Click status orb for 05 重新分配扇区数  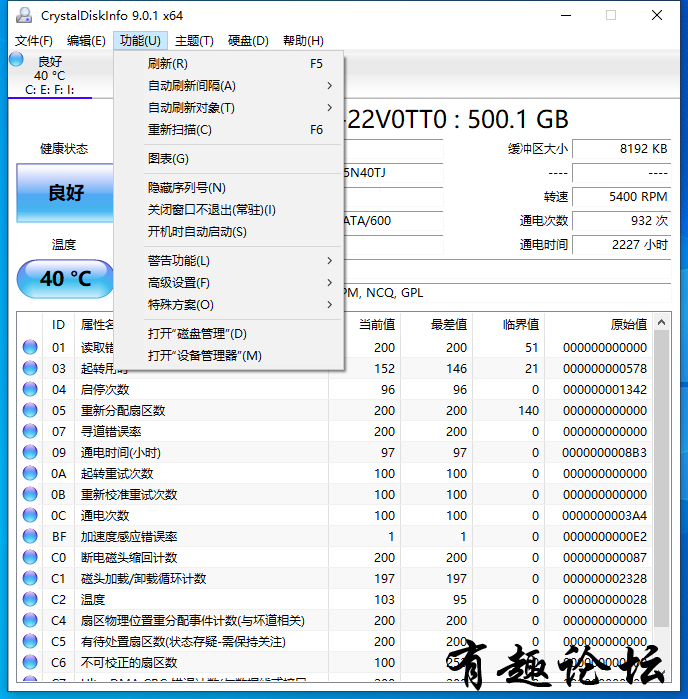(x=30, y=410)
